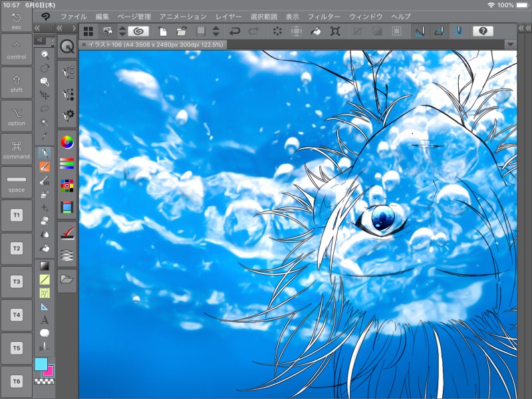The height and width of the screenshot is (399, 532).
Task: Select the pink sub color swatch
Action: [x=49, y=372]
